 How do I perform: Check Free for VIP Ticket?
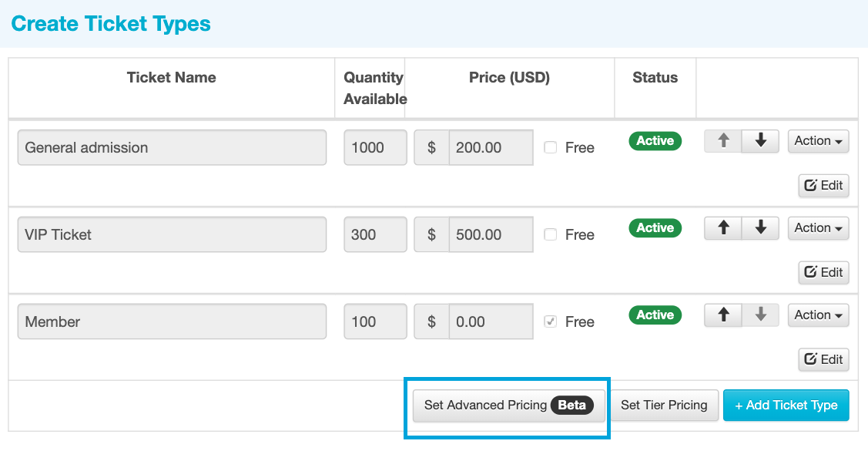coord(550,234)
